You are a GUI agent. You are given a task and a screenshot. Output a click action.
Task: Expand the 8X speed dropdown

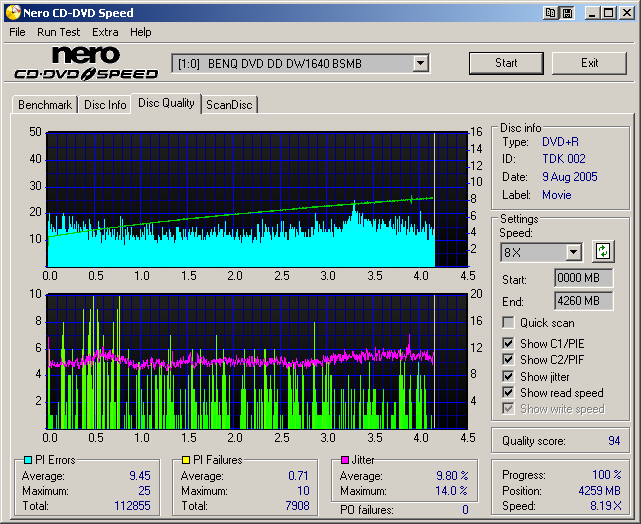pos(573,252)
